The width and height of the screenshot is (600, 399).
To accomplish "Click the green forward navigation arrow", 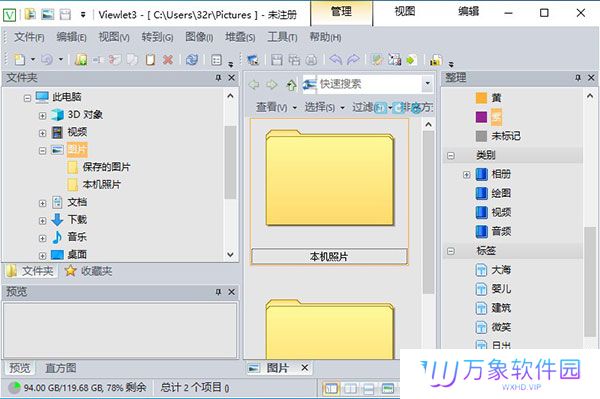I will [x=272, y=84].
